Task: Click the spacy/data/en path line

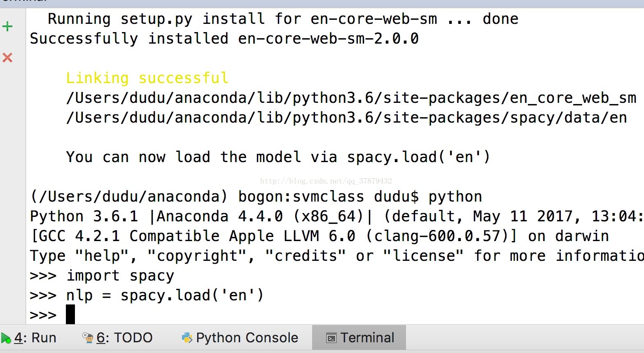Action: click(x=347, y=118)
